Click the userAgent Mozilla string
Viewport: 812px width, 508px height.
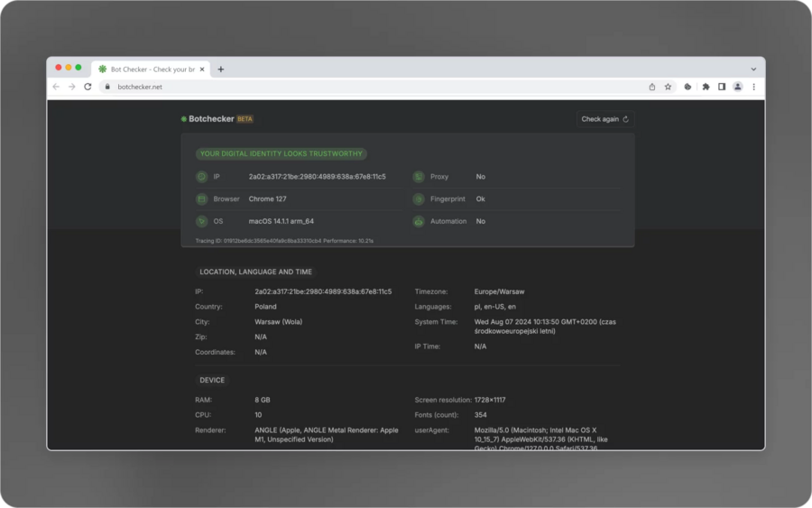tap(541, 439)
